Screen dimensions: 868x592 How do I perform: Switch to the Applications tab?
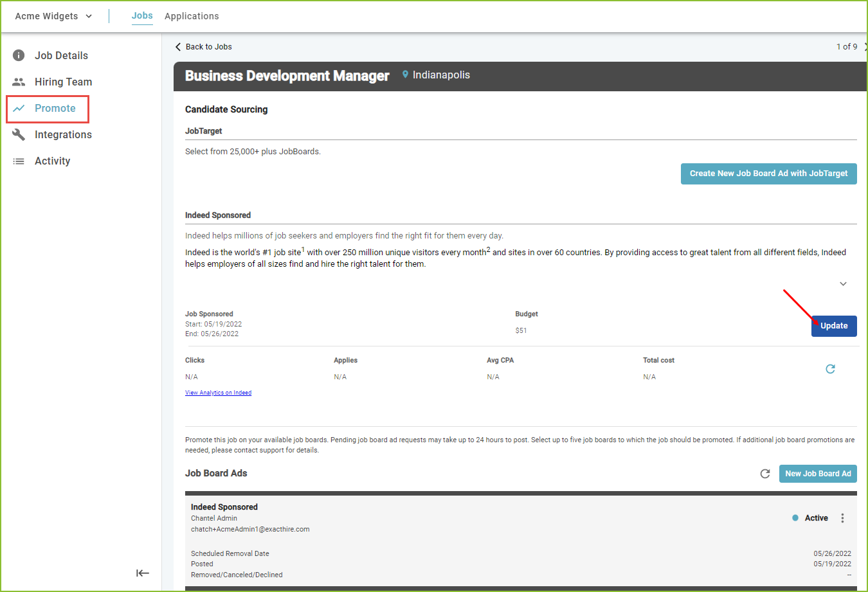point(192,16)
